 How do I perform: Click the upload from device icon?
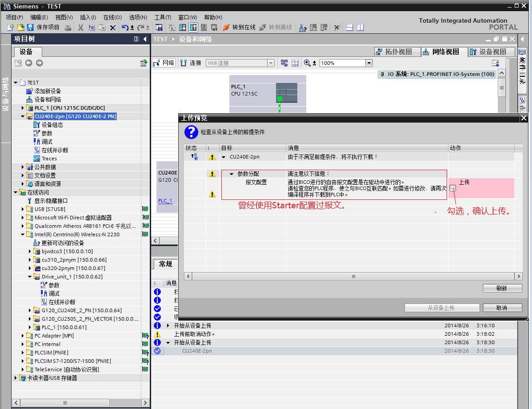point(193,28)
